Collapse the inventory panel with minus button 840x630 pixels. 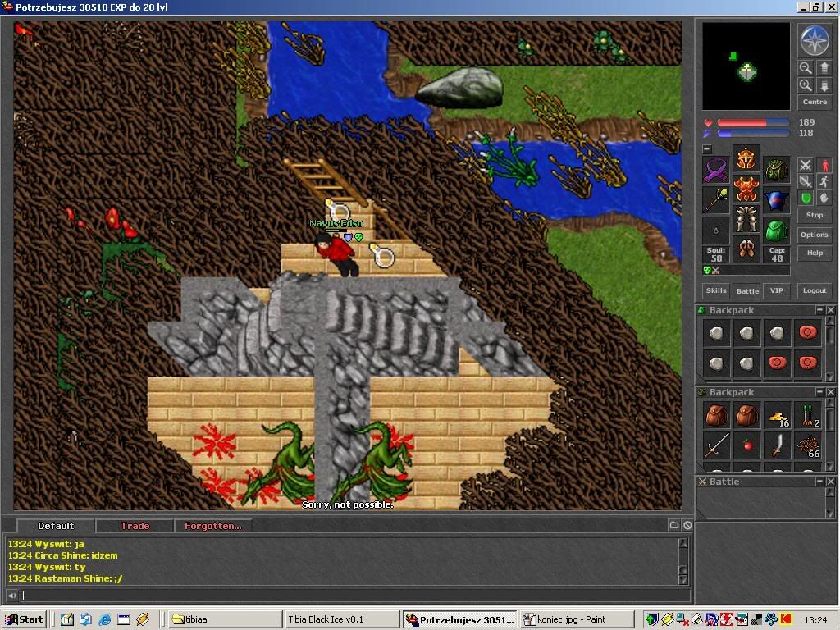707,149
